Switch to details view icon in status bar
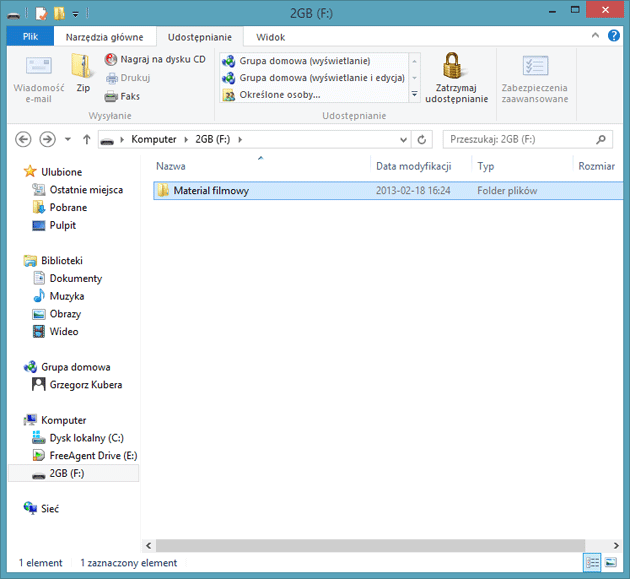630x579 pixels. pos(592,563)
